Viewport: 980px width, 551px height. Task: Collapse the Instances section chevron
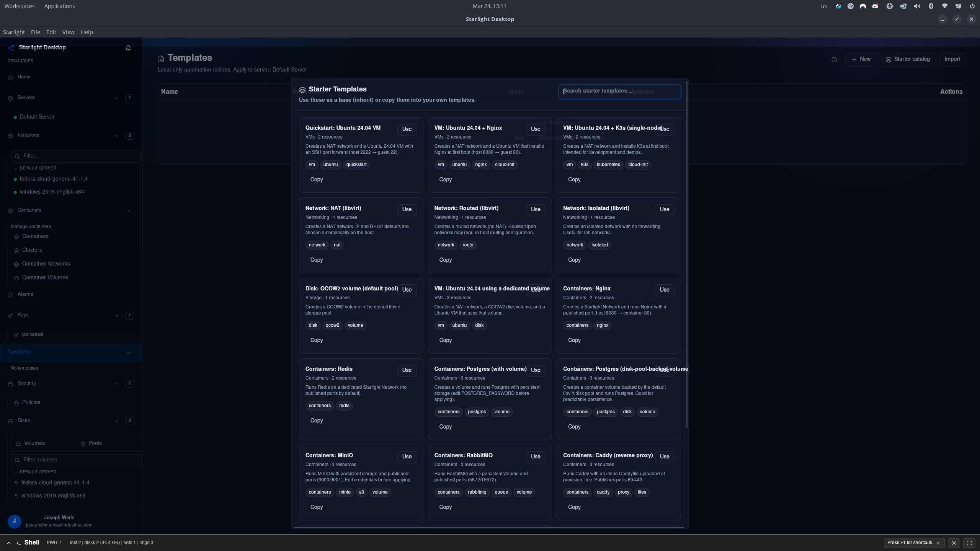117,135
